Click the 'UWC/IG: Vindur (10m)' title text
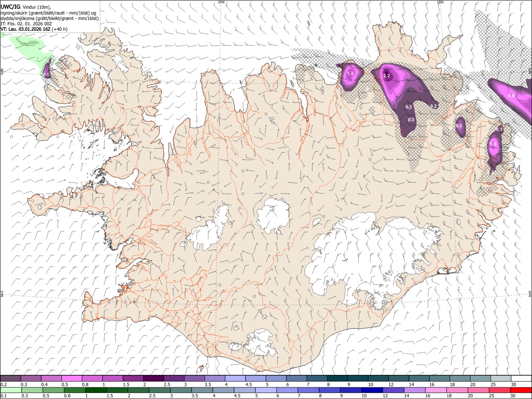Screen dimensions: 532x399 click(25, 7)
